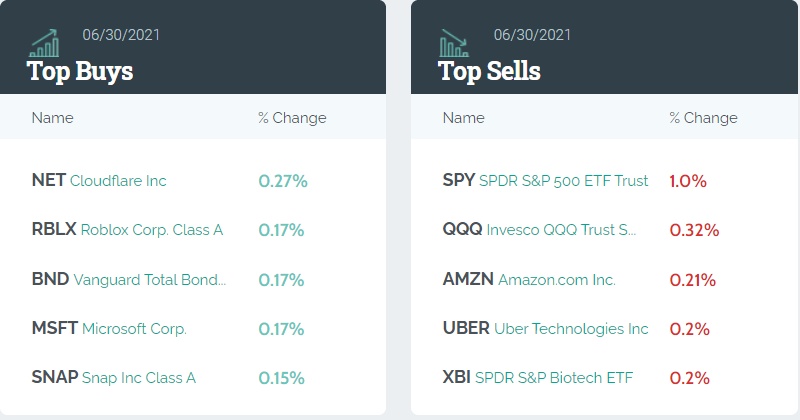Select QQQ Invesco QQQ Trust entry

point(540,230)
